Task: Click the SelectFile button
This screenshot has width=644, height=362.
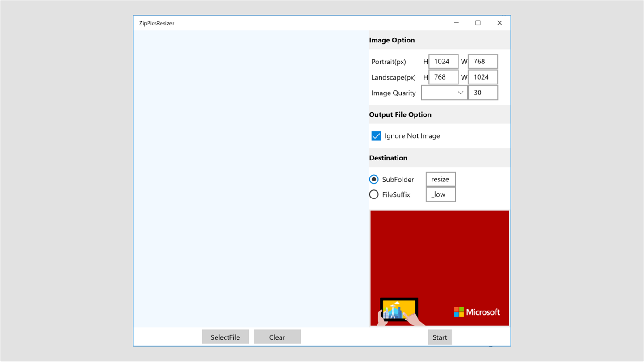Action: 225,337
